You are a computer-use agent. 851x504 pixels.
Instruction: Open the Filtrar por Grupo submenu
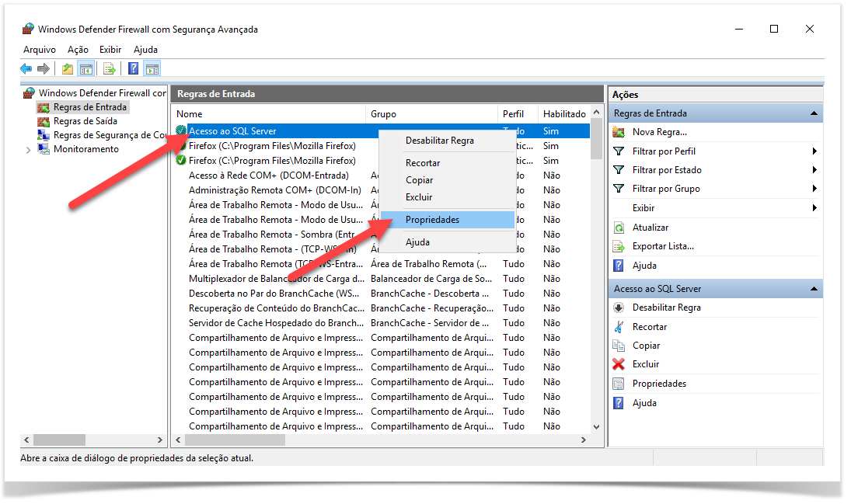[814, 189]
